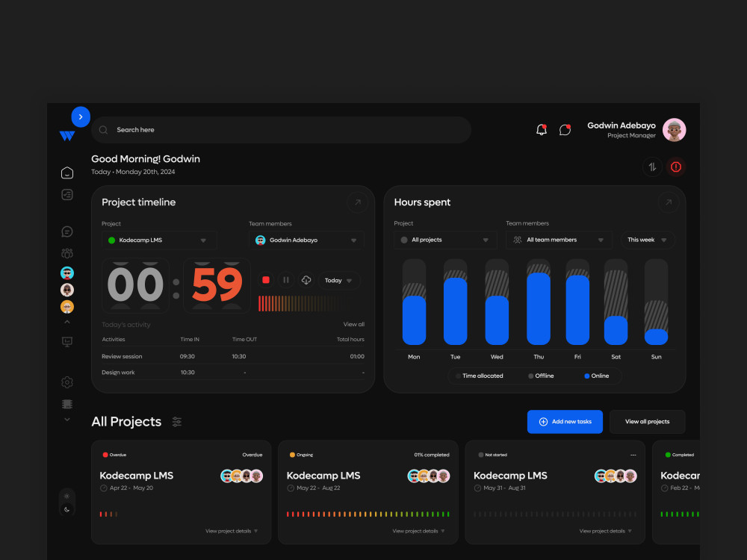Click the Ongoing card team avatars
Image resolution: width=747 pixels, height=560 pixels.
(x=429, y=476)
